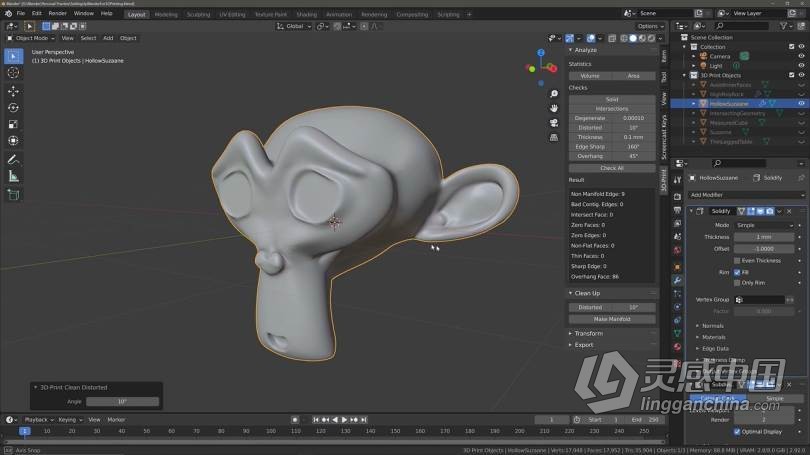Toggle HollowSuzanne visibility eye
This screenshot has height=455, width=810.
tap(801, 104)
